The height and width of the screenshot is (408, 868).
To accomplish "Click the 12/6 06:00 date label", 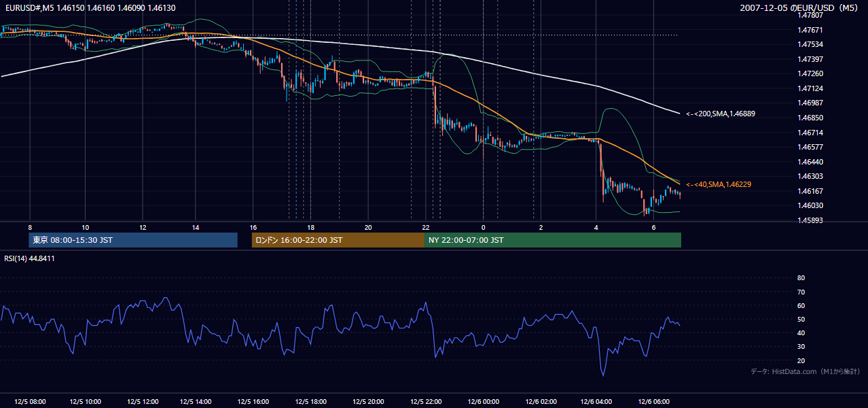I will pos(653,402).
